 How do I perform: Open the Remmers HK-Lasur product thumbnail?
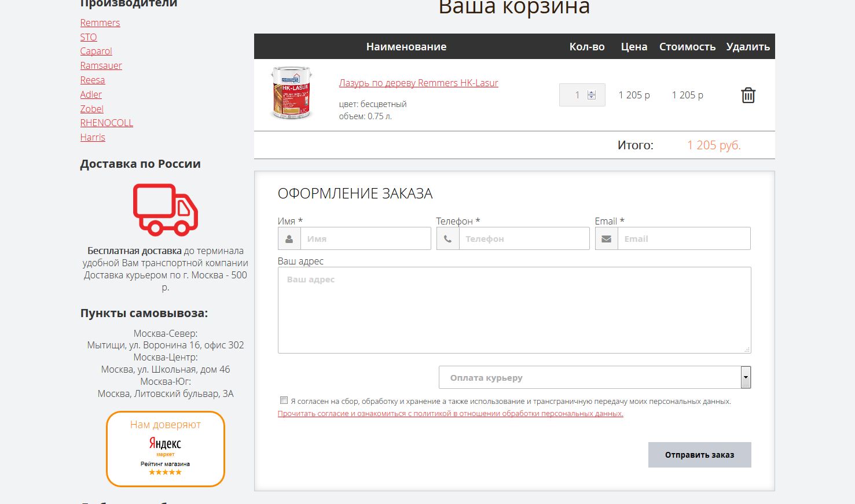[292, 93]
